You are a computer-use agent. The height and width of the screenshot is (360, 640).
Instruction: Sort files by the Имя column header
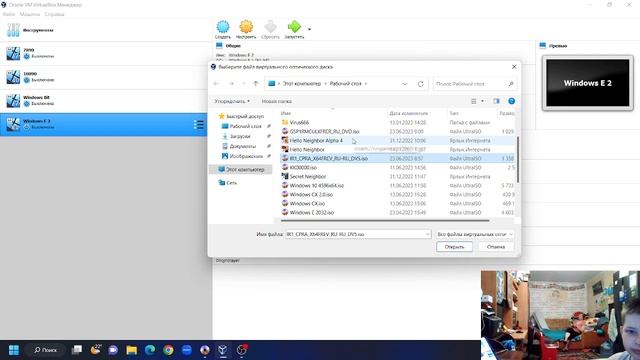(x=286, y=113)
